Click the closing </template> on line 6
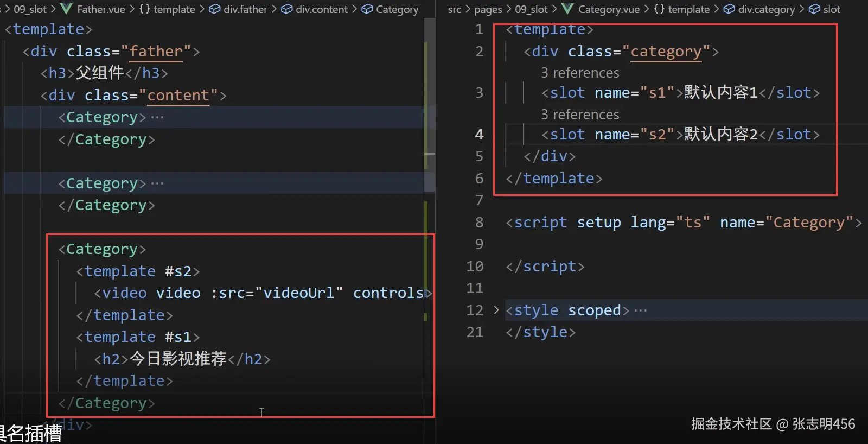The height and width of the screenshot is (444, 868). [x=554, y=179]
